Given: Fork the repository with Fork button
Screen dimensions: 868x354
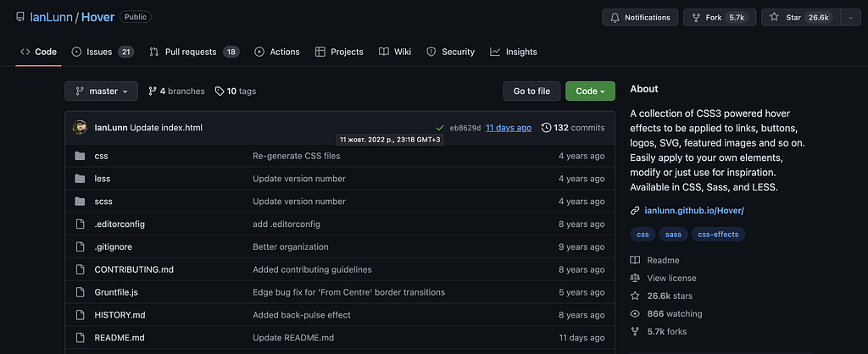Looking at the screenshot, I should tap(720, 18).
